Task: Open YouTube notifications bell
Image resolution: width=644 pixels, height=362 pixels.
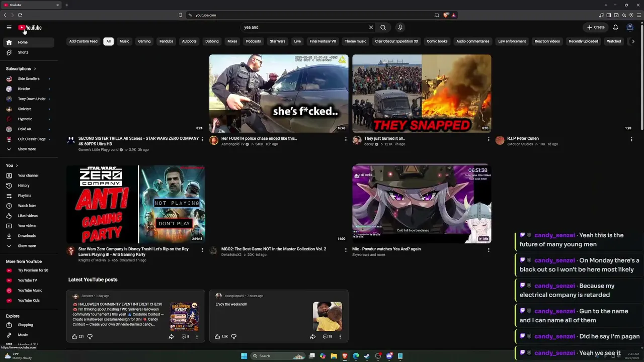Action: click(615, 28)
